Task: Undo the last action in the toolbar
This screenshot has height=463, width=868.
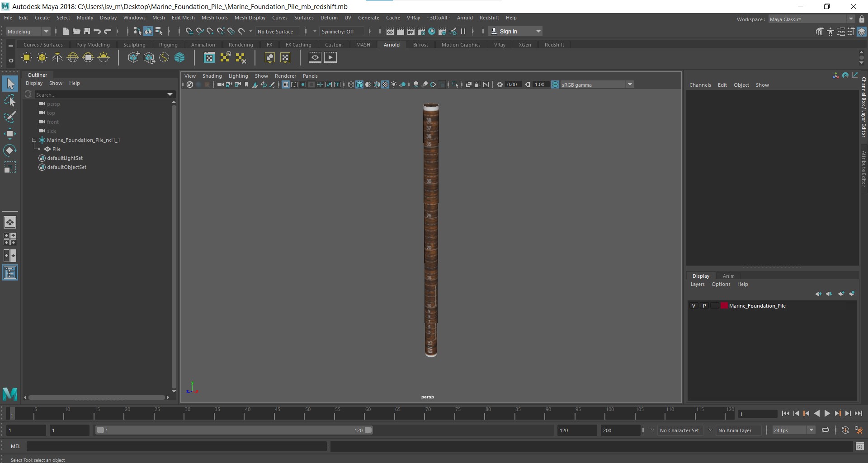Action: 97,31
